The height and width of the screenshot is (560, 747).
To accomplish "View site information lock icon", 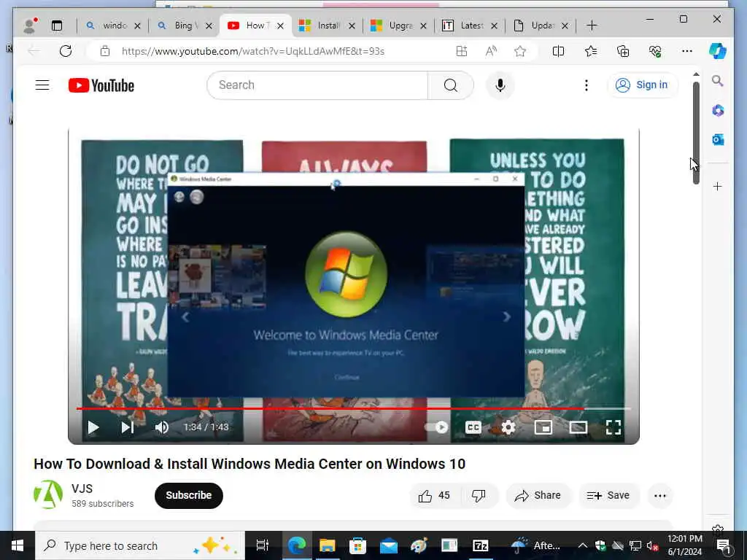I will 105,51.
